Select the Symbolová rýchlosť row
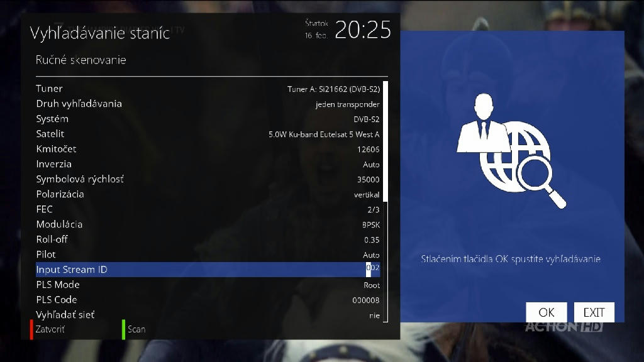644x362 pixels. pos(208,179)
